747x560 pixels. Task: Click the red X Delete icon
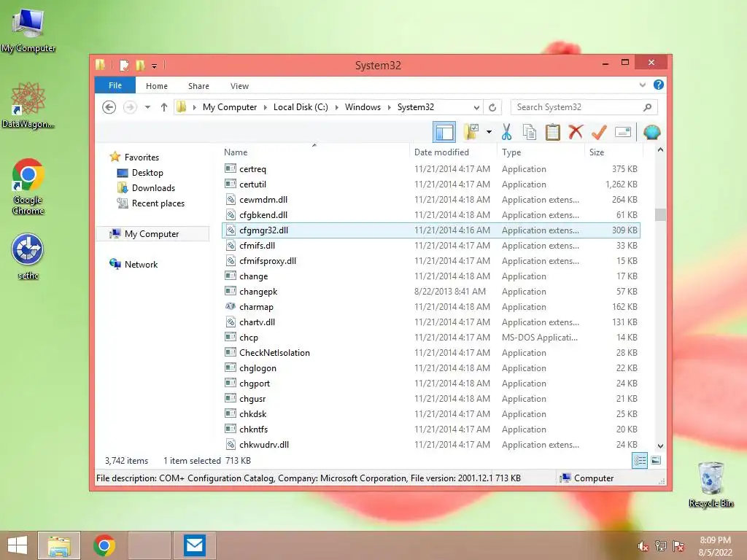[x=576, y=132]
